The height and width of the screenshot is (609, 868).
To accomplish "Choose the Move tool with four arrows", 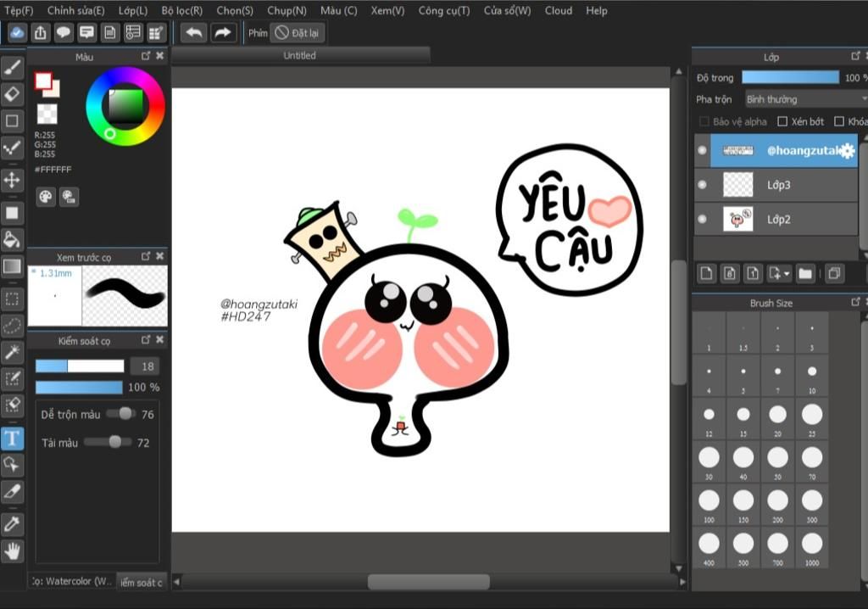I will click(x=12, y=180).
